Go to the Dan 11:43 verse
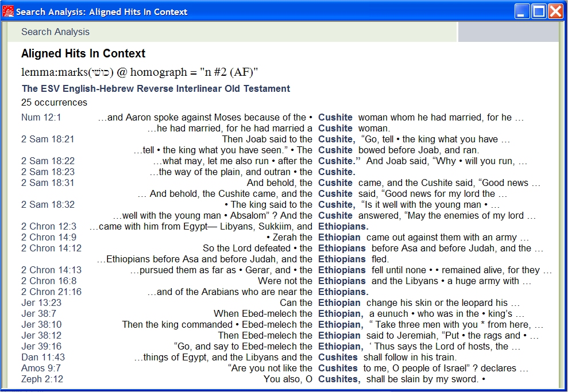This screenshot has height=392, width=568. point(43,358)
